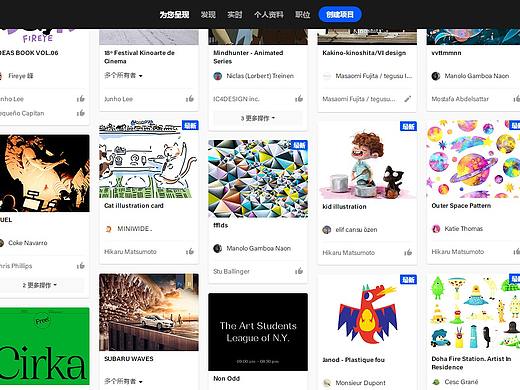520x390 pixels.
Task: Click the thumbs-up beside Hikaru Matsumoto on Cat illustration card
Action: [190, 252]
